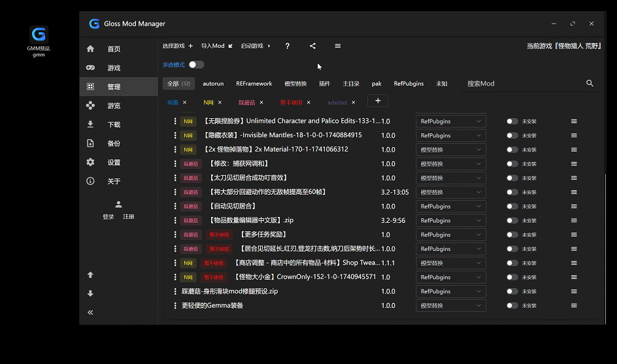Open the 首页 home page in the sidebar

[118, 49]
